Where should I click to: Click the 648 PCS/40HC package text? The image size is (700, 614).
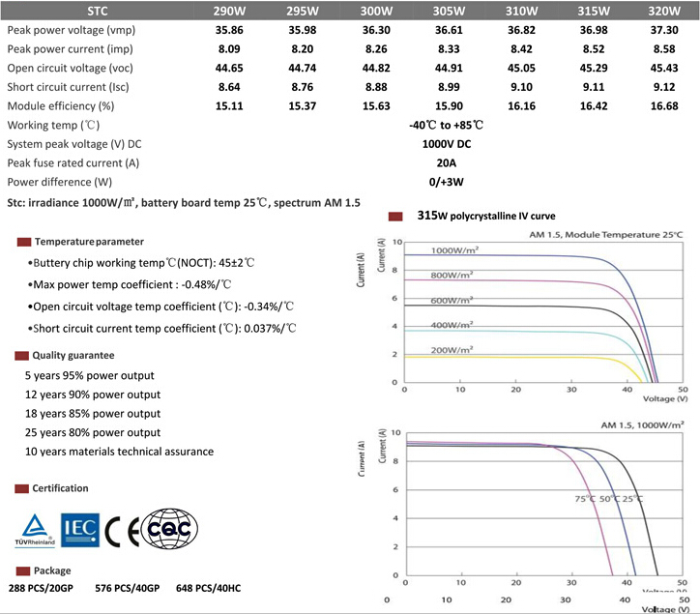(x=209, y=588)
